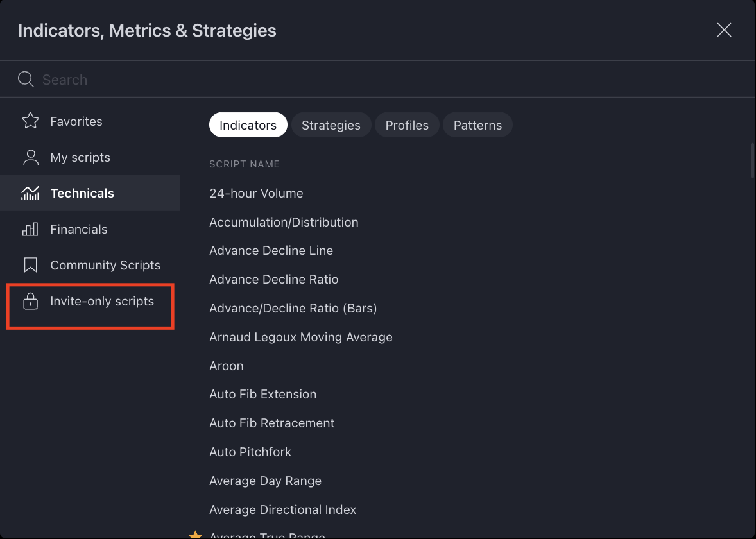756x539 pixels.
Task: Expand the Strategies category
Action: pyautogui.click(x=331, y=124)
